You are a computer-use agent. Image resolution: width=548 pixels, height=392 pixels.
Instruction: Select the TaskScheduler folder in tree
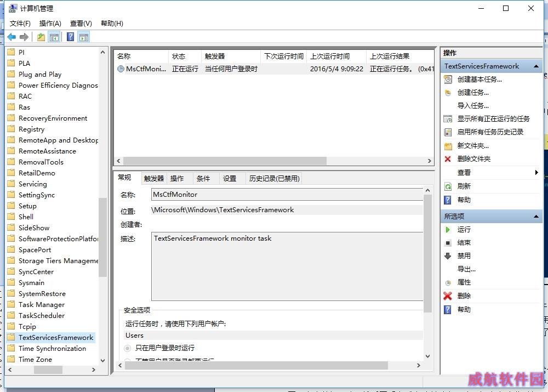pos(42,316)
